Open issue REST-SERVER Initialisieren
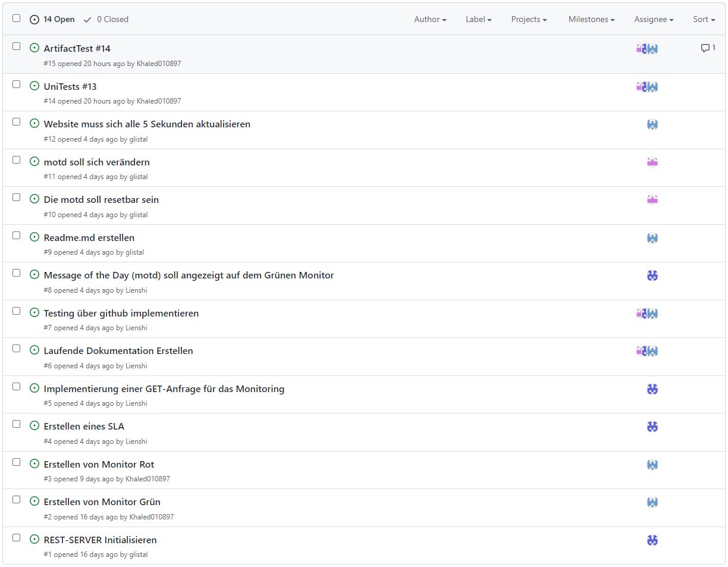 101,540
